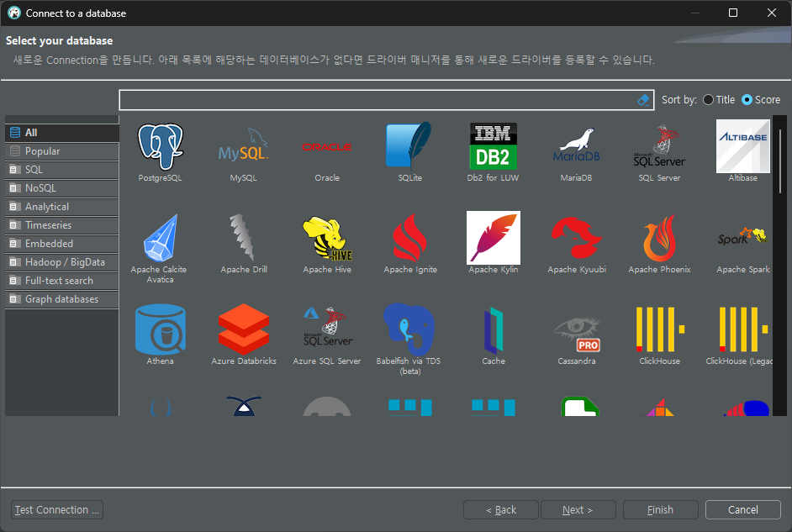Screen dimensions: 792x532
Task: Choose the Cache database icon
Action: coord(493,331)
